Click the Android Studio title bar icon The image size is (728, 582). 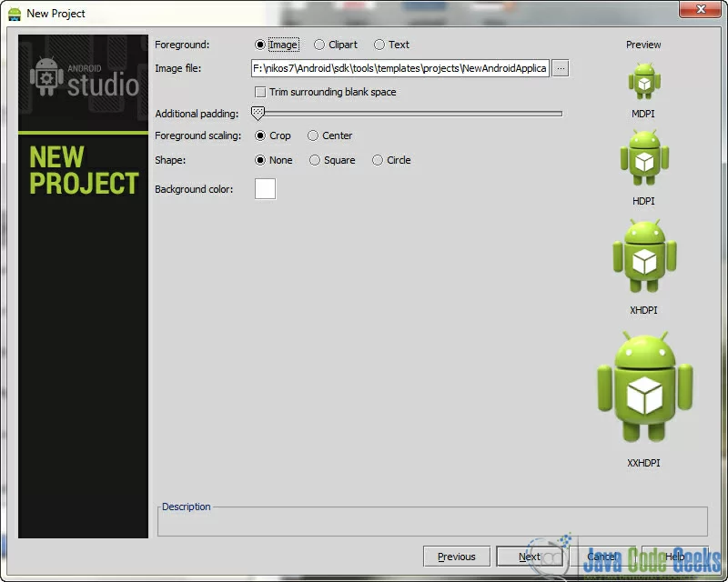click(15, 14)
